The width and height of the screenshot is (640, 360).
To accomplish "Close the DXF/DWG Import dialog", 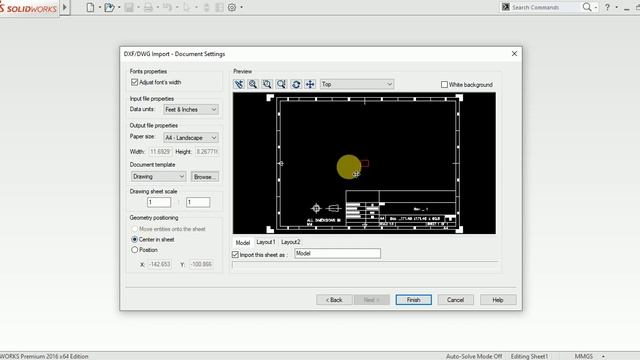I will point(514,53).
